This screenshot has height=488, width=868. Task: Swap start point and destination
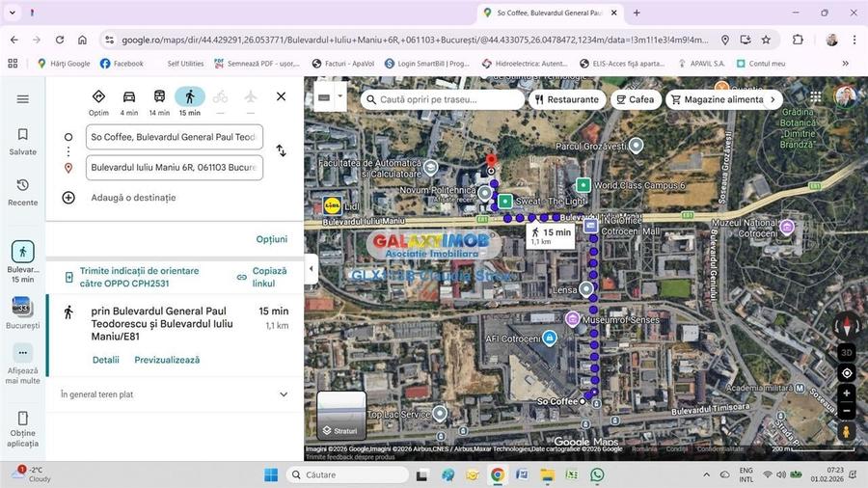(281, 151)
